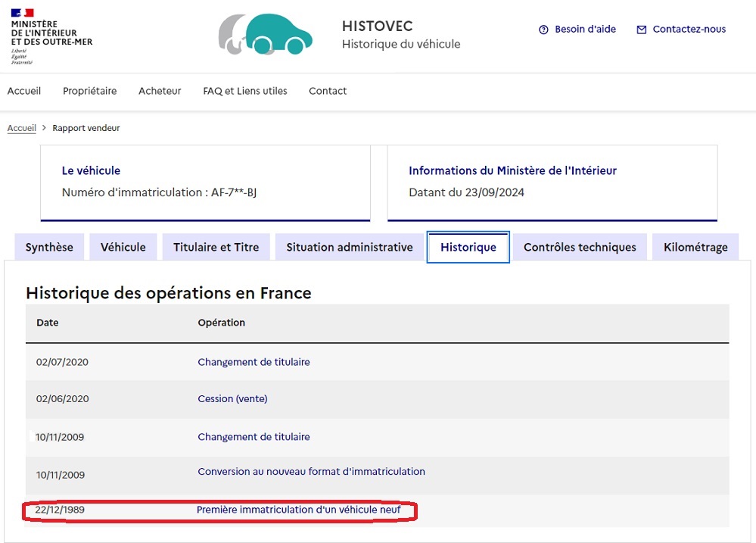756x543 pixels.
Task: Click the envelope icon beside Contactez-nous
Action: point(641,30)
